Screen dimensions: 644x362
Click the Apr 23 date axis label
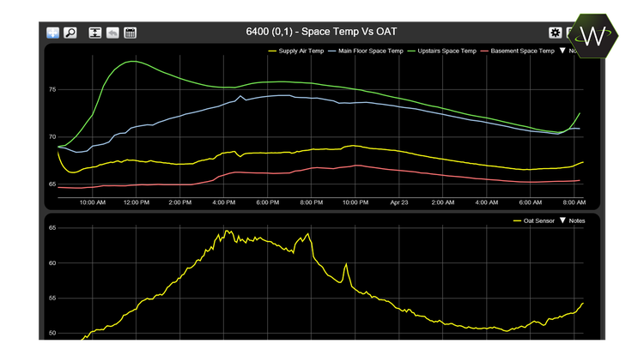pyautogui.click(x=398, y=202)
